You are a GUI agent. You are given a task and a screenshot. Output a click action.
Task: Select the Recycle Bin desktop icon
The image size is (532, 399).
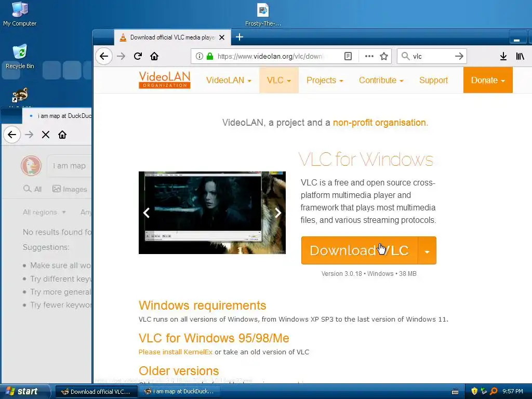click(x=20, y=57)
